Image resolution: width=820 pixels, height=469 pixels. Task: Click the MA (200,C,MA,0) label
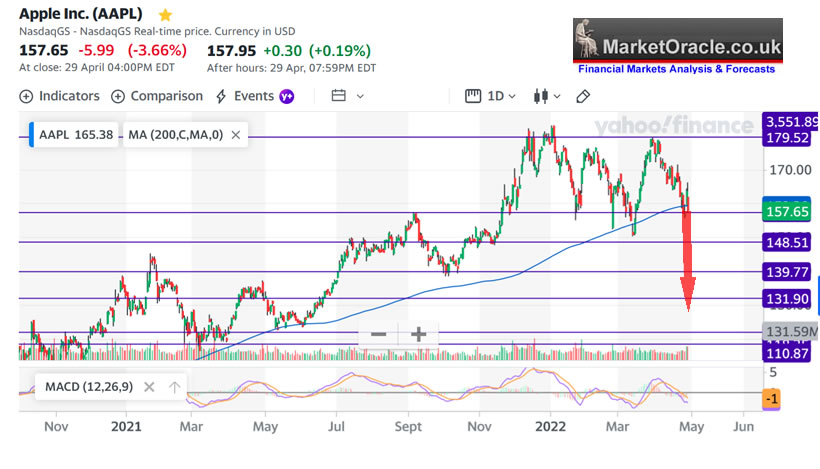coord(176,135)
